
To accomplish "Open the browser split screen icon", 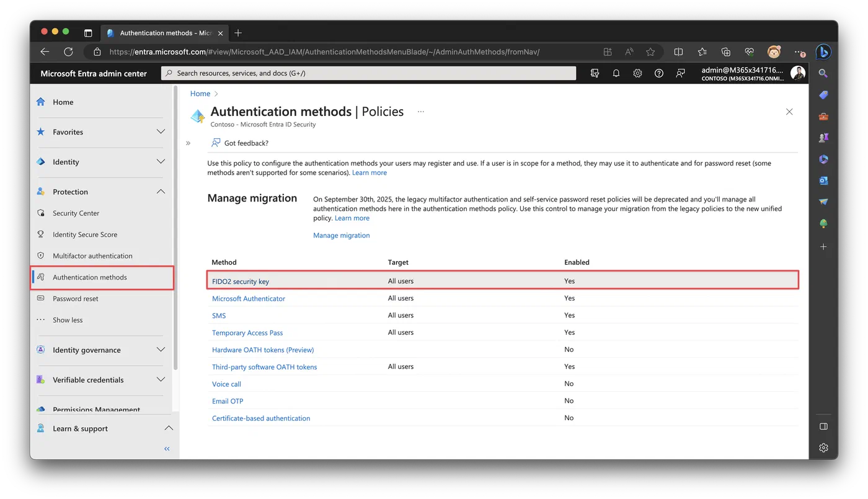I will click(678, 52).
